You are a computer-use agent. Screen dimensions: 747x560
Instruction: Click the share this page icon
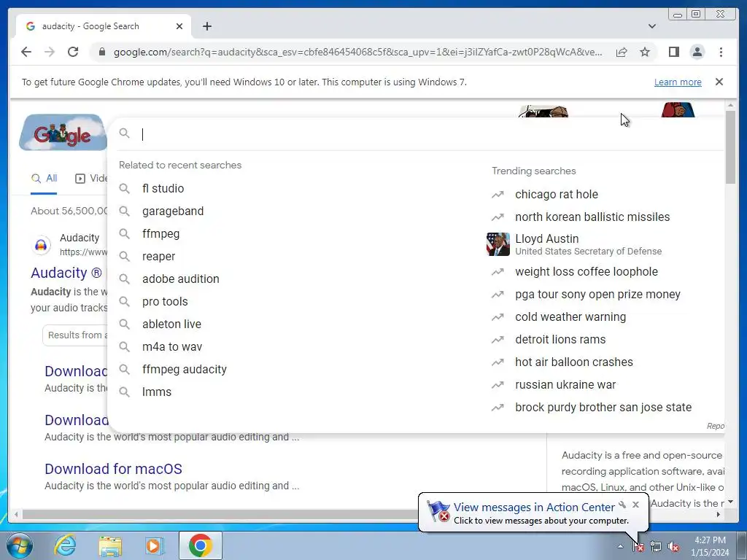(622, 52)
